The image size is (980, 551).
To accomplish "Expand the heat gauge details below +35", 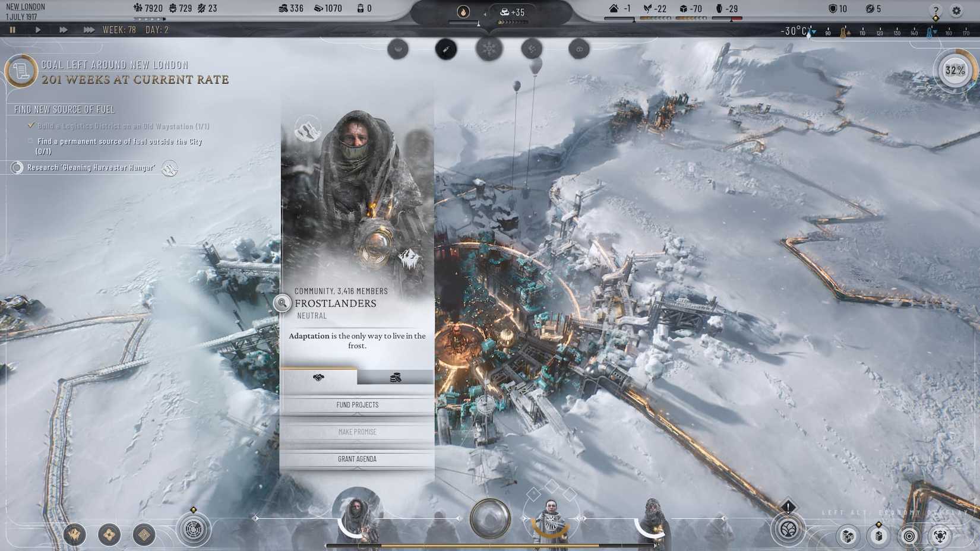I will [x=512, y=22].
